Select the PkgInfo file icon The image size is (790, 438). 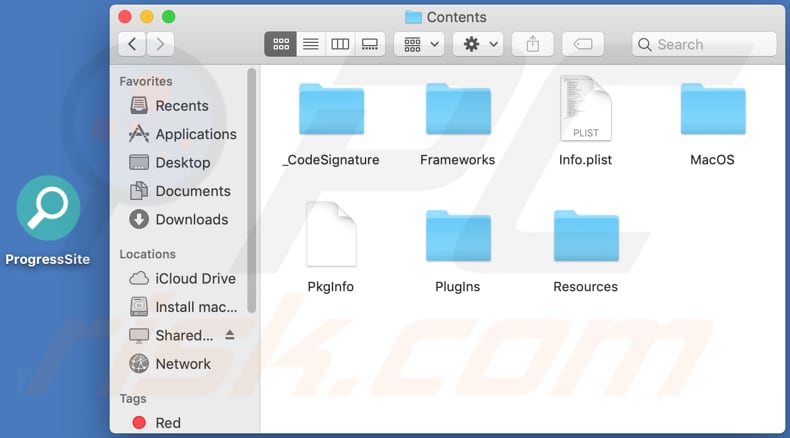point(331,234)
